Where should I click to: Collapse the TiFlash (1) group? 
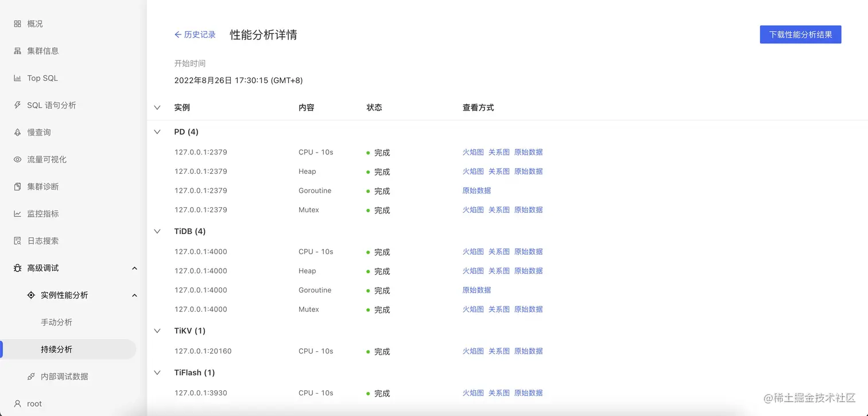pyautogui.click(x=157, y=373)
